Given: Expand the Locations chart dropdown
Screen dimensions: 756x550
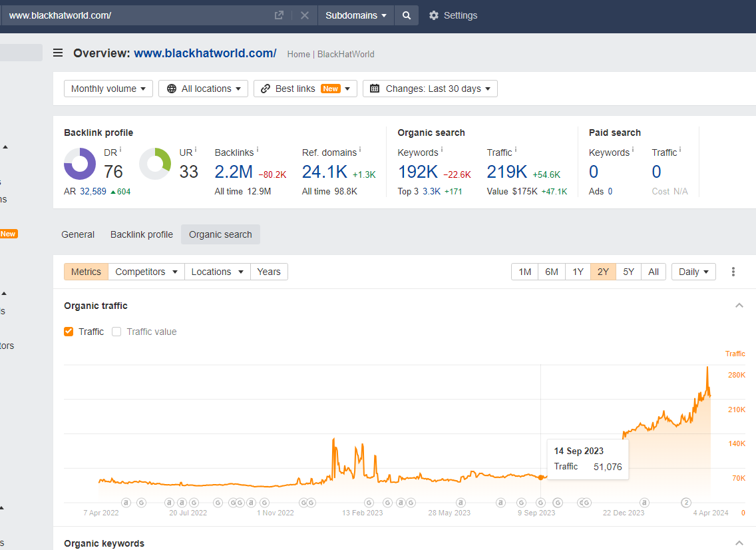Looking at the screenshot, I should pyautogui.click(x=218, y=272).
